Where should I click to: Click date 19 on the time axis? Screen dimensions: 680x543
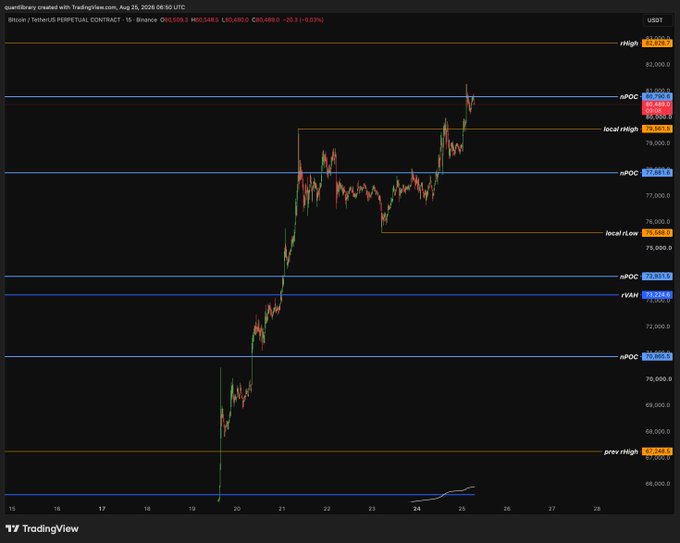click(x=192, y=509)
